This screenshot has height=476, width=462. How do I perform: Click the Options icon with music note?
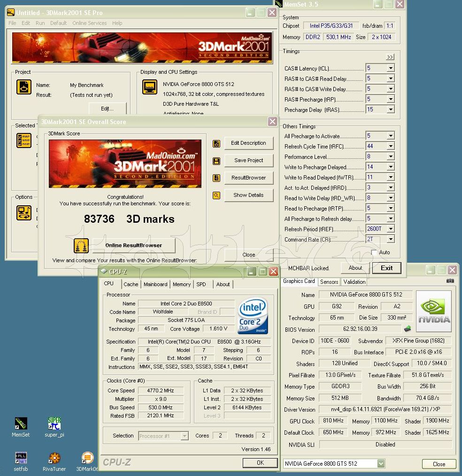pyautogui.click(x=23, y=212)
